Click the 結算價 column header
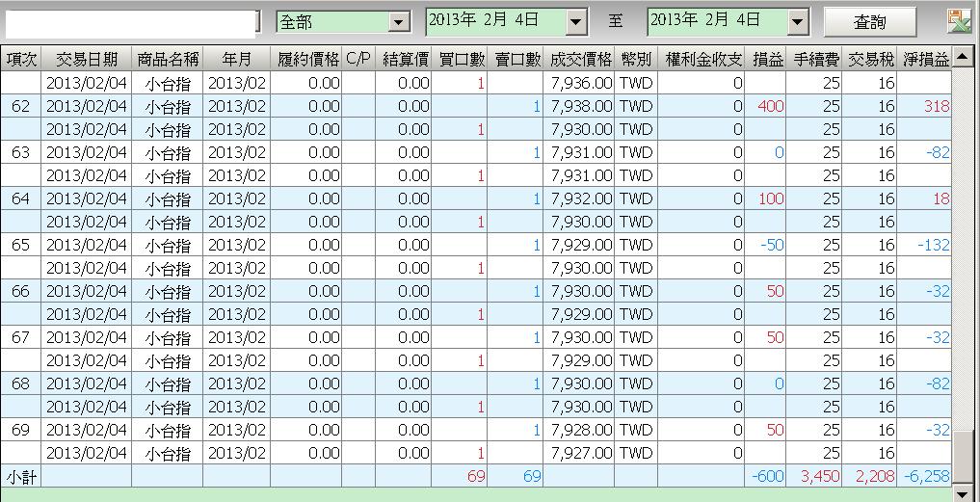 coord(403,59)
